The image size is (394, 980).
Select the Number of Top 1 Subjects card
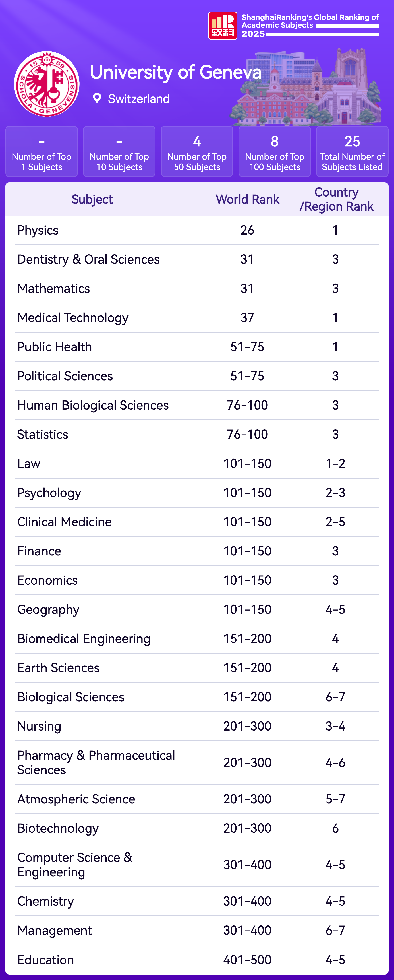pyautogui.click(x=41, y=151)
